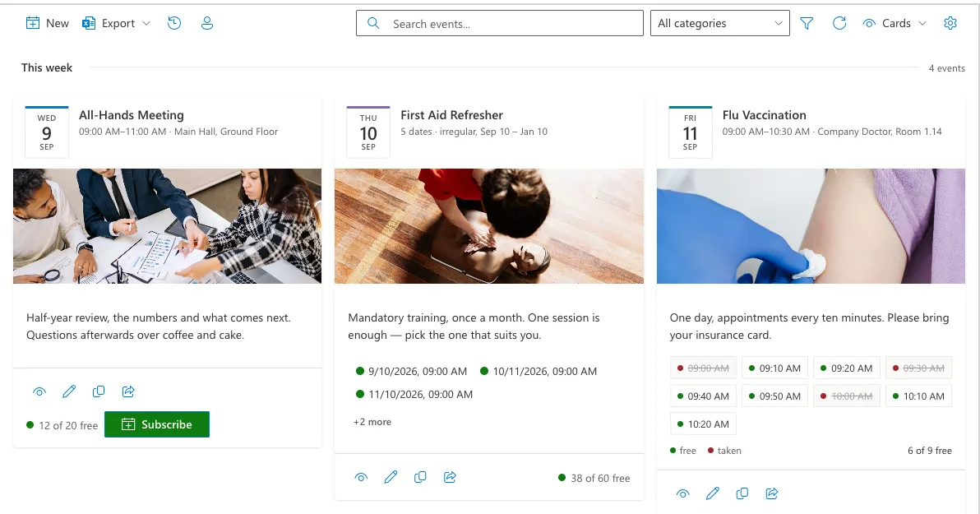Open the Flu Vaccination title

tap(764, 115)
